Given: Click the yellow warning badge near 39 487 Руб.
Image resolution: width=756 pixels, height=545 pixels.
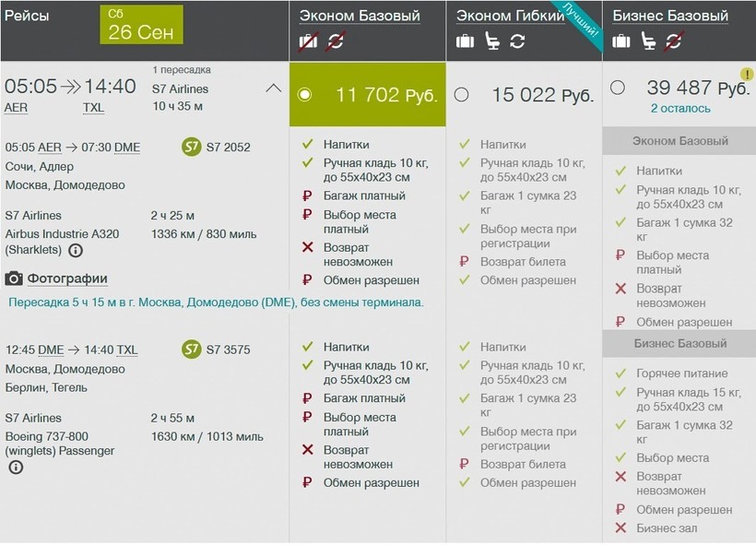Looking at the screenshot, I should click(746, 75).
